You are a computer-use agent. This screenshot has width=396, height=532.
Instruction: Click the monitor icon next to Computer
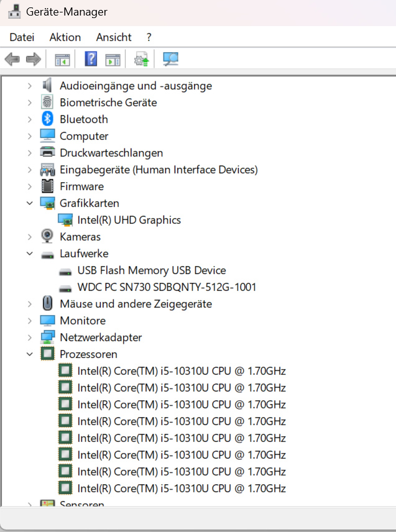(x=47, y=135)
